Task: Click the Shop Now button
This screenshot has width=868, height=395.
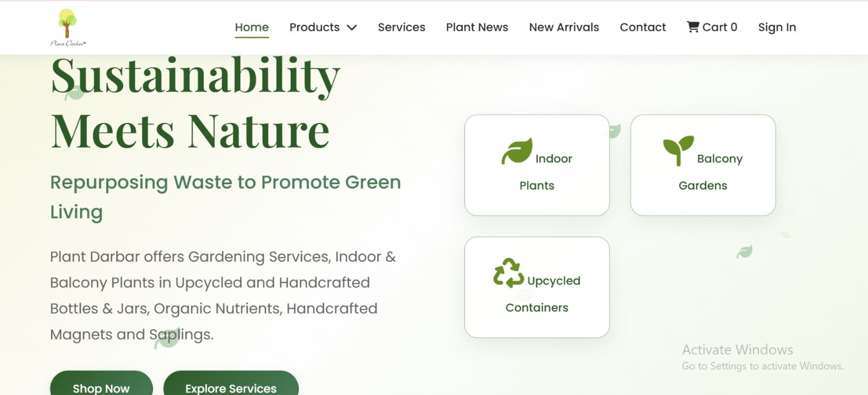Action: (101, 385)
